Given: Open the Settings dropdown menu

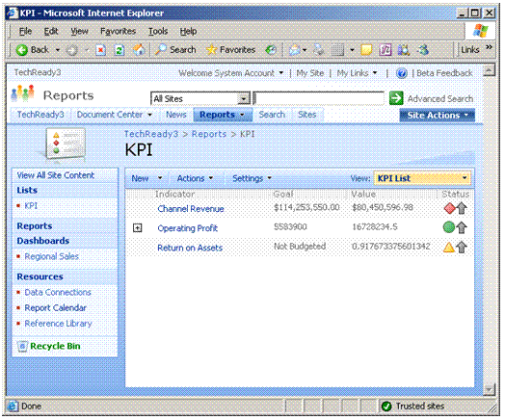Looking at the screenshot, I should pyautogui.click(x=252, y=178).
